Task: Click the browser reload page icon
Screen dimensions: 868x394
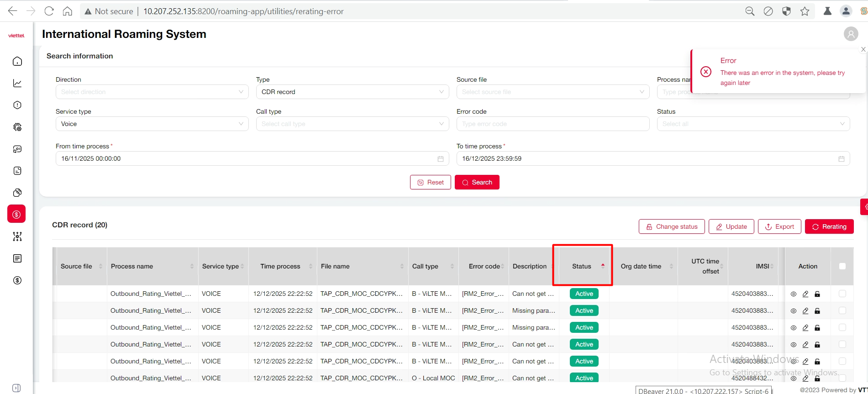Action: (x=49, y=11)
